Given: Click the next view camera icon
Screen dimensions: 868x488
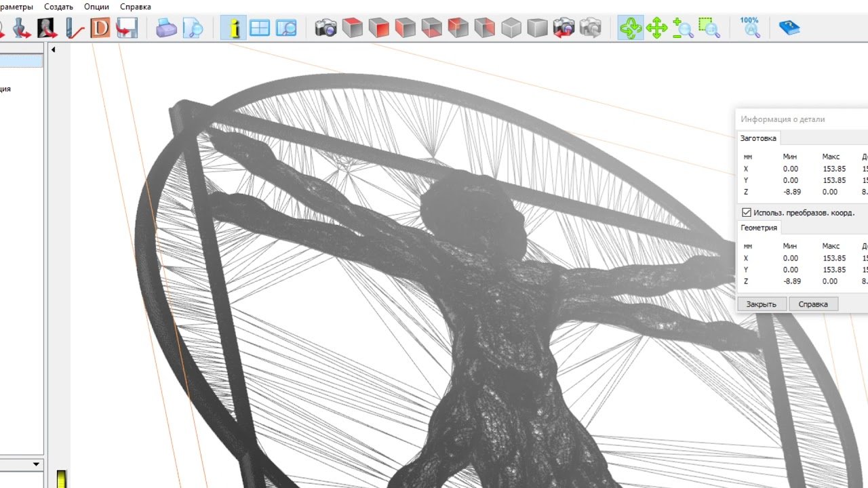Looking at the screenshot, I should click(x=591, y=28).
